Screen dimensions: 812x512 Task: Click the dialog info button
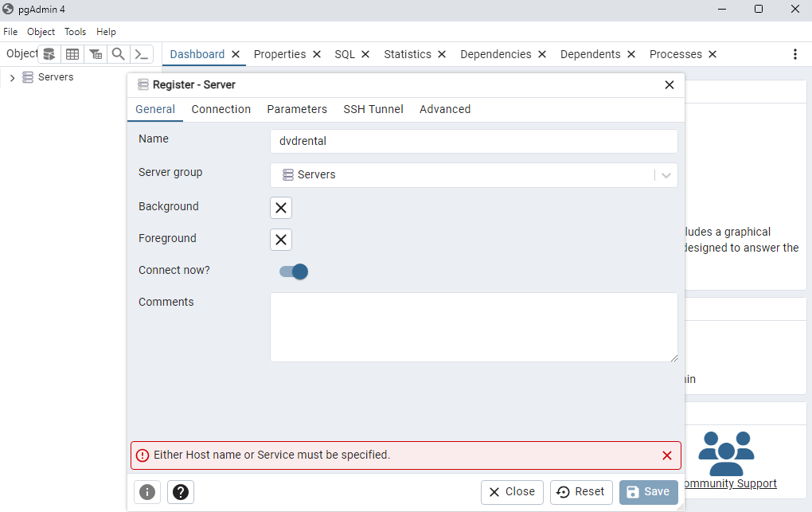click(x=147, y=492)
